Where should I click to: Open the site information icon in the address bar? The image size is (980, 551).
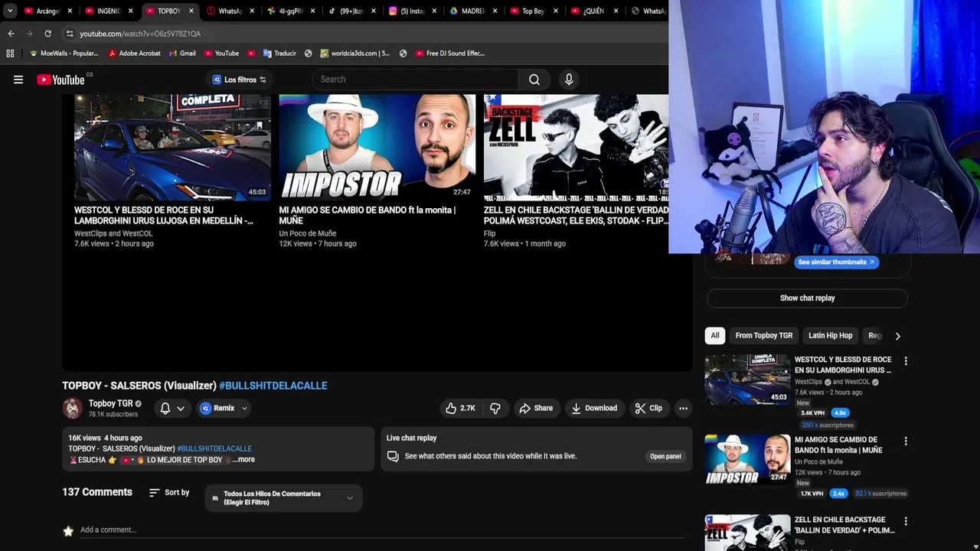[x=70, y=34]
